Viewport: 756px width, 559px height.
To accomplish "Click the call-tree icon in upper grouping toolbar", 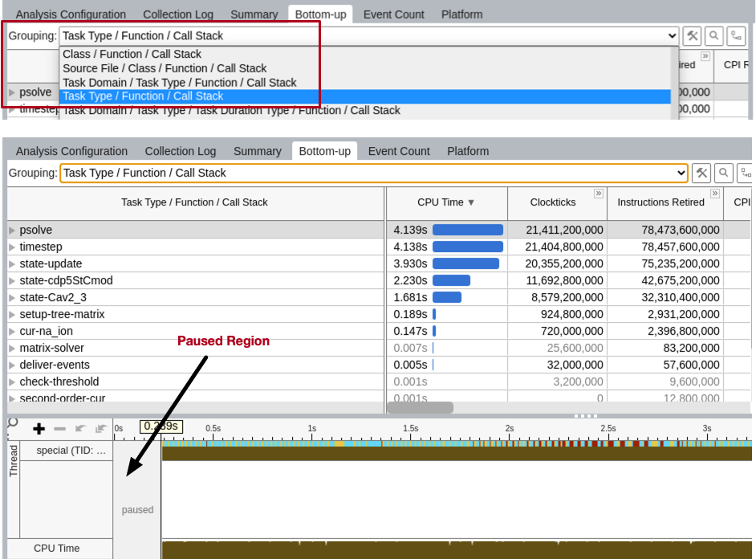I will point(736,36).
